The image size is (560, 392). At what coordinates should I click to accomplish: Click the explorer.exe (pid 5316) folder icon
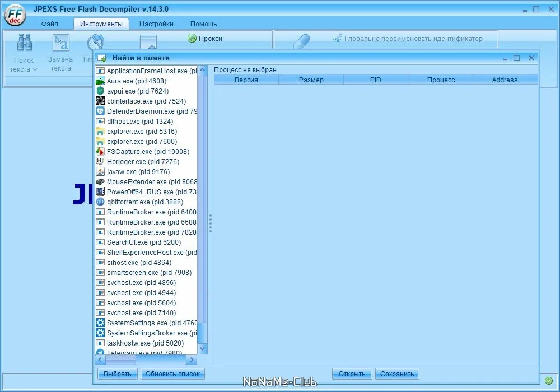point(100,132)
